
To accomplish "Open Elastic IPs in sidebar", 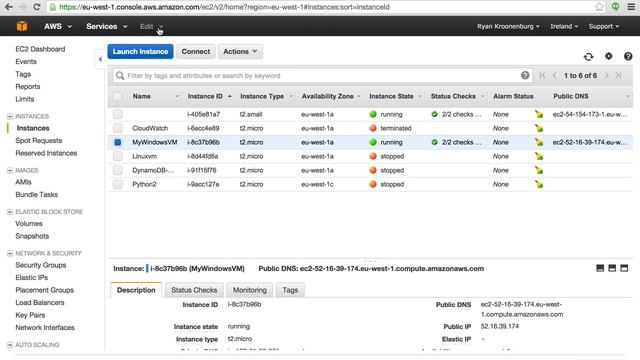I will 31,278.
